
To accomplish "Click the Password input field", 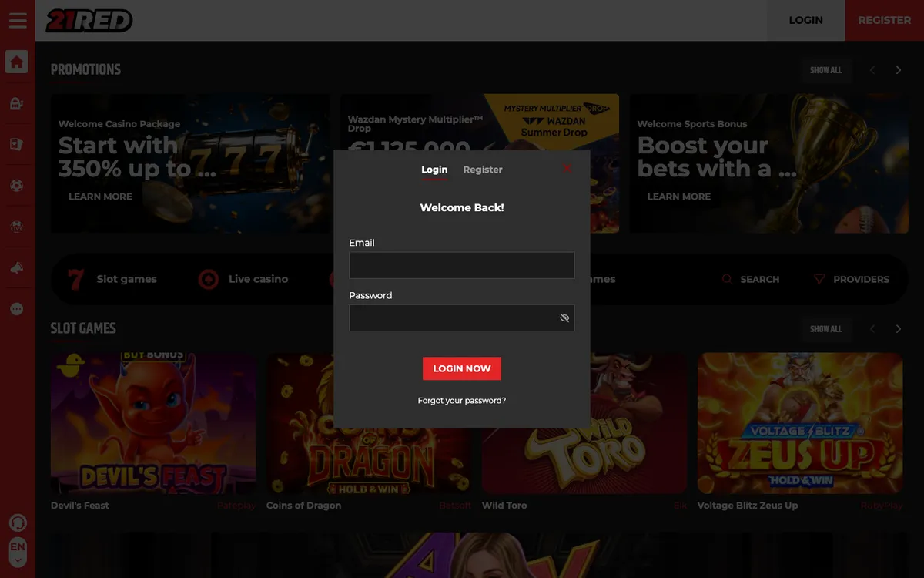I will point(462,318).
